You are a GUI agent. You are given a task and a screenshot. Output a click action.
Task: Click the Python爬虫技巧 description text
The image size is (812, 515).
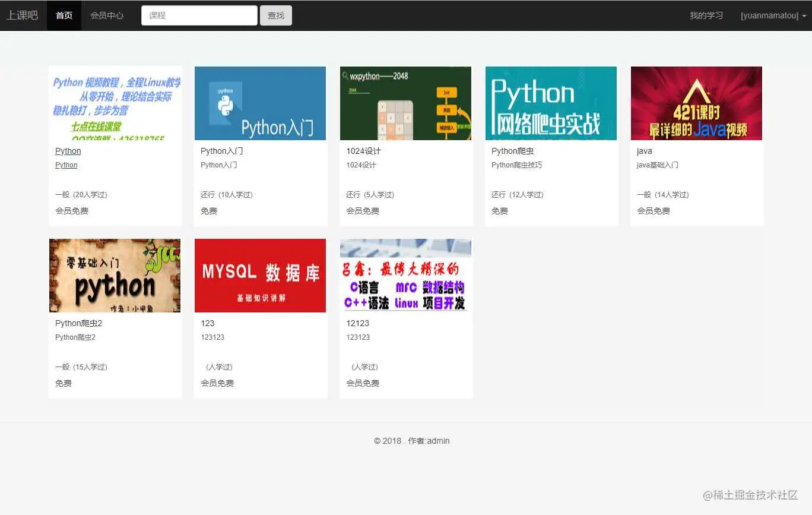point(516,165)
